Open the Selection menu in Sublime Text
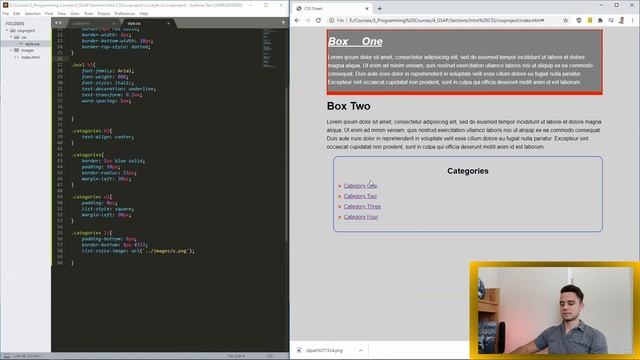Screen dimensions: 640x360 pyautogui.click(x=32, y=13)
